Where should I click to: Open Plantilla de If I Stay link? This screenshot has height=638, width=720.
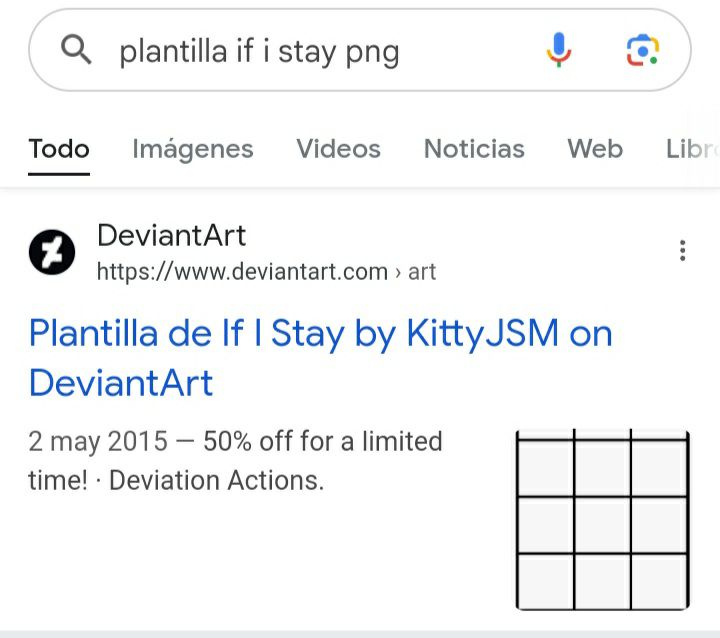click(x=321, y=358)
